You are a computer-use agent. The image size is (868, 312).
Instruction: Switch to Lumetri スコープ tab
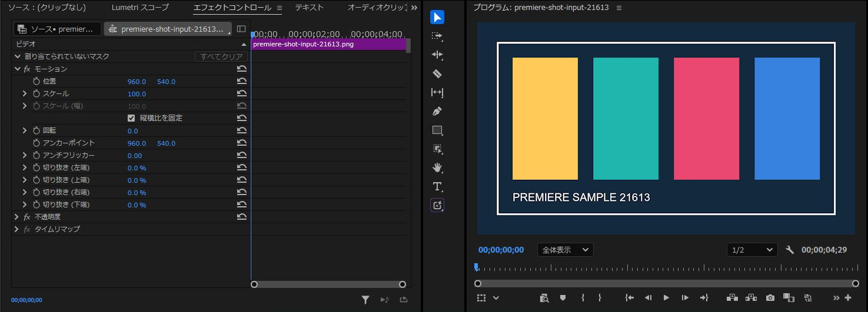(x=140, y=8)
